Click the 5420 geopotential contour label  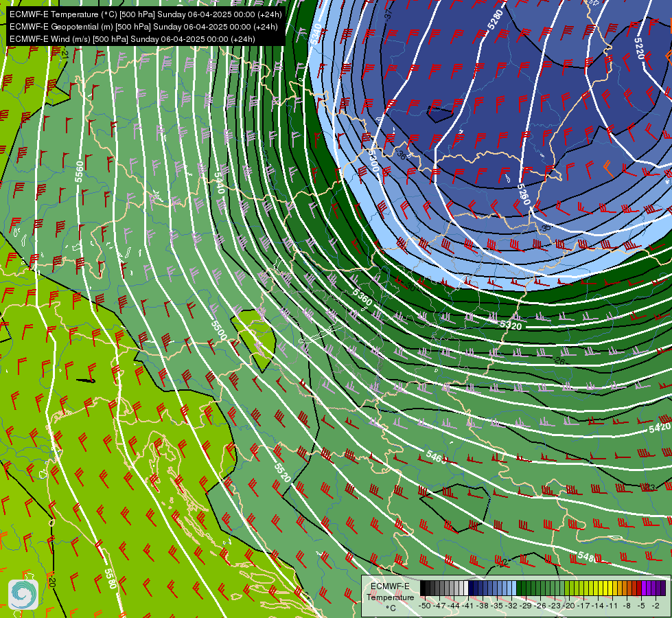coord(659,428)
